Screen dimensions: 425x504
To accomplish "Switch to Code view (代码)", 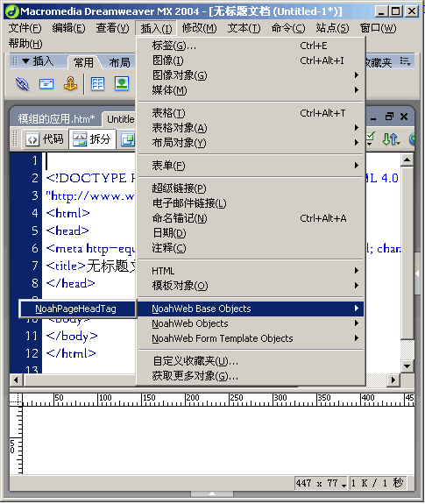I will coord(45,139).
